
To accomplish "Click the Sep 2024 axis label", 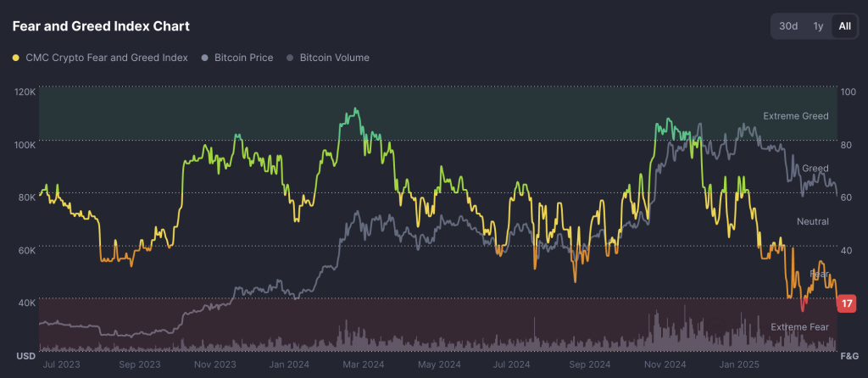I will tap(590, 364).
